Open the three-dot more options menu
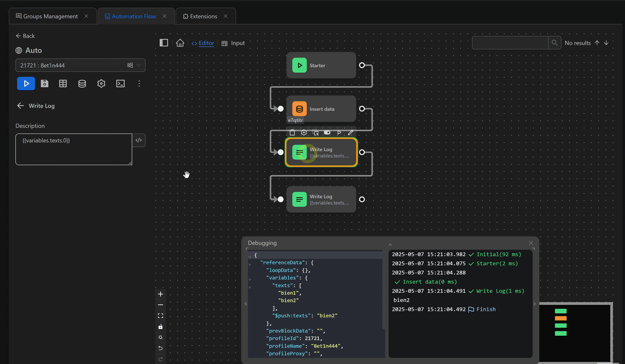The width and height of the screenshot is (625, 364). click(139, 83)
